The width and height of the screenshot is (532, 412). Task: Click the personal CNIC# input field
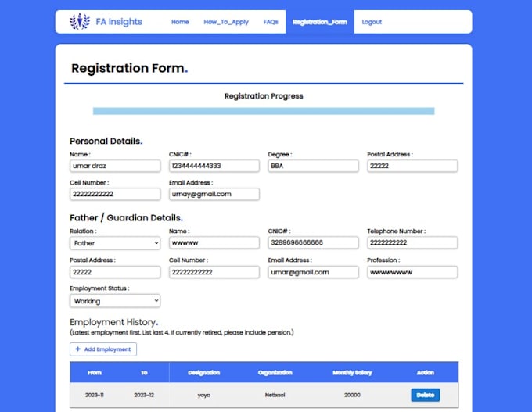click(x=214, y=167)
